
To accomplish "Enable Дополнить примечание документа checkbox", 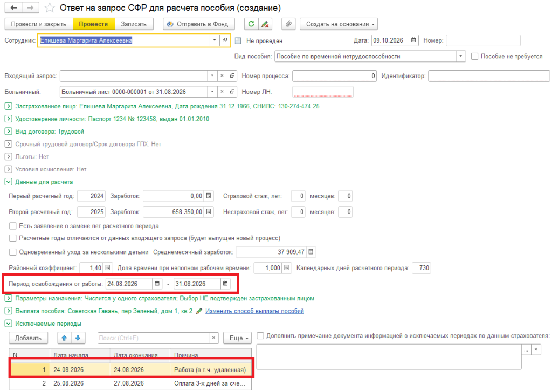I will click(260, 335).
